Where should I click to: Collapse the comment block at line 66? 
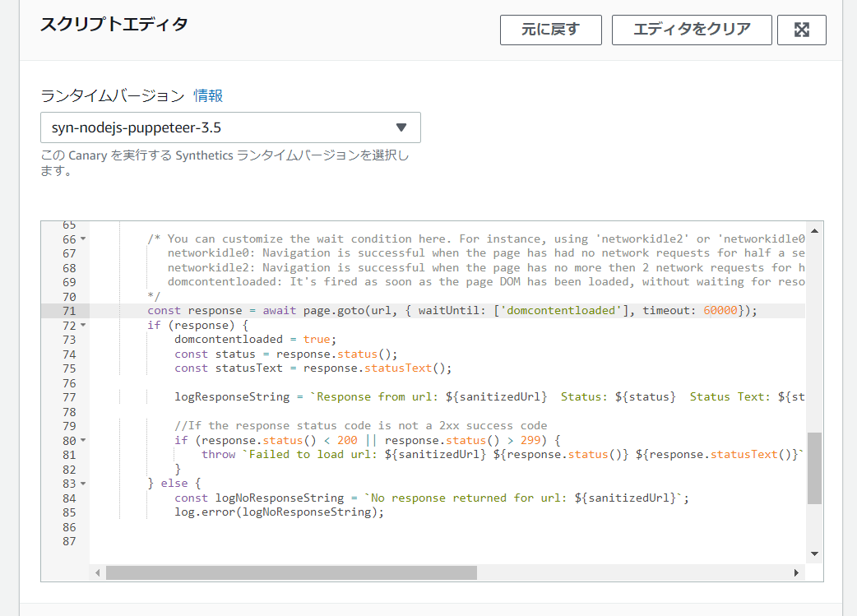83,239
